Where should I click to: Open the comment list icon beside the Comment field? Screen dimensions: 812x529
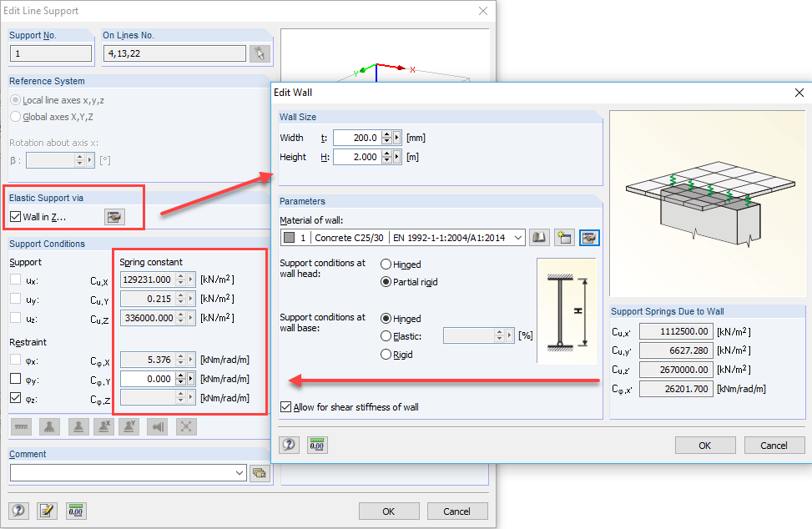[x=260, y=472]
